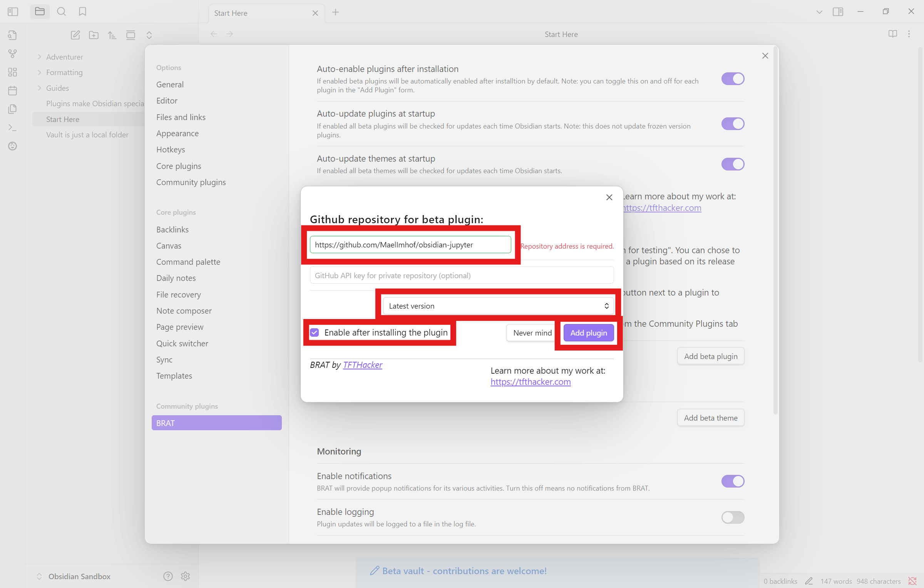Click the repository URL input field

pos(410,245)
